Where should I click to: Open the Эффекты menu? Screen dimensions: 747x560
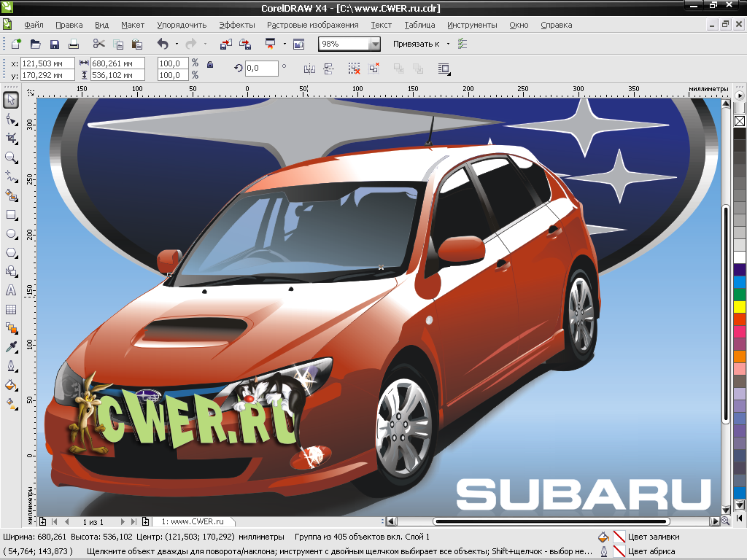pyautogui.click(x=237, y=25)
